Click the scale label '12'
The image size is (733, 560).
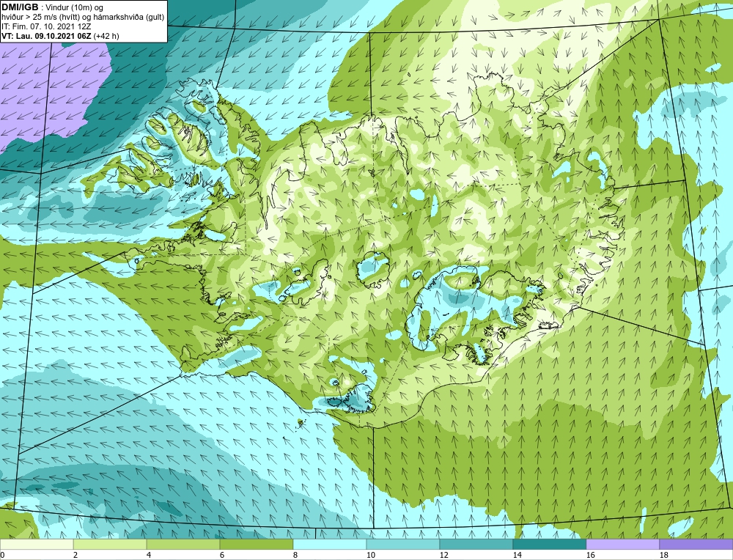coord(444,555)
